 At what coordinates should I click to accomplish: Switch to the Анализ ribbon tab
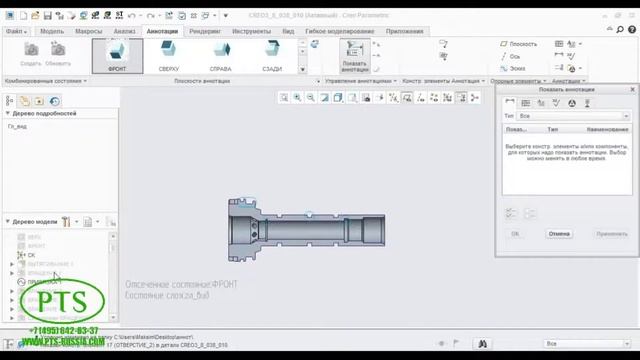124,31
